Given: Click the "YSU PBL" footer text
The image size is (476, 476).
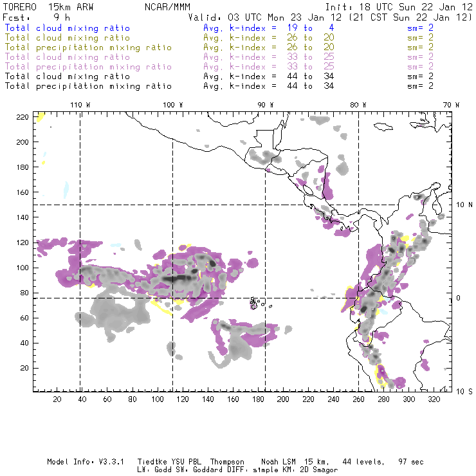Looking at the screenshot, I should [x=186, y=462].
